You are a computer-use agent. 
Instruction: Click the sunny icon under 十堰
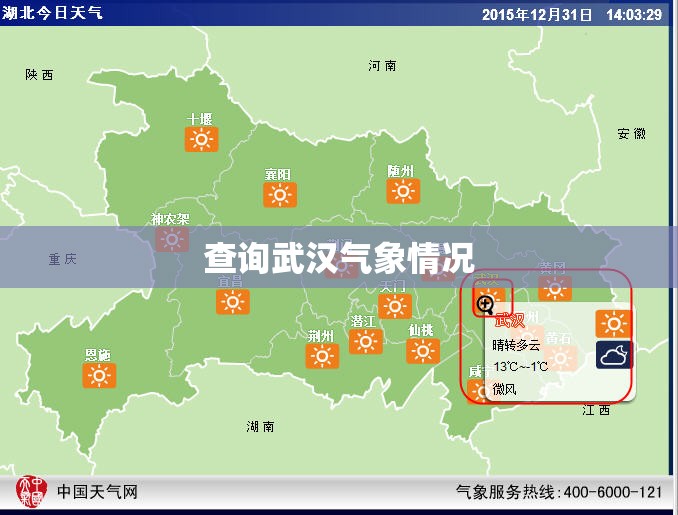(x=201, y=139)
